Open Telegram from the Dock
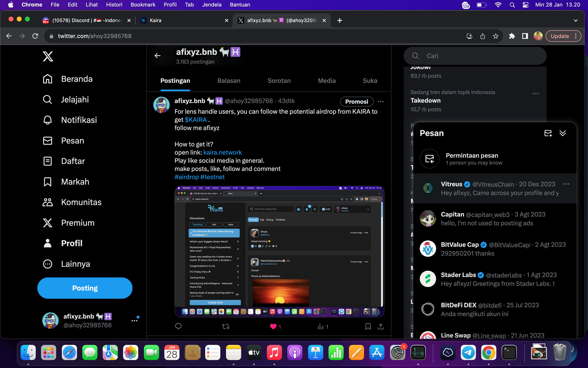The image size is (588, 368). coord(468,352)
